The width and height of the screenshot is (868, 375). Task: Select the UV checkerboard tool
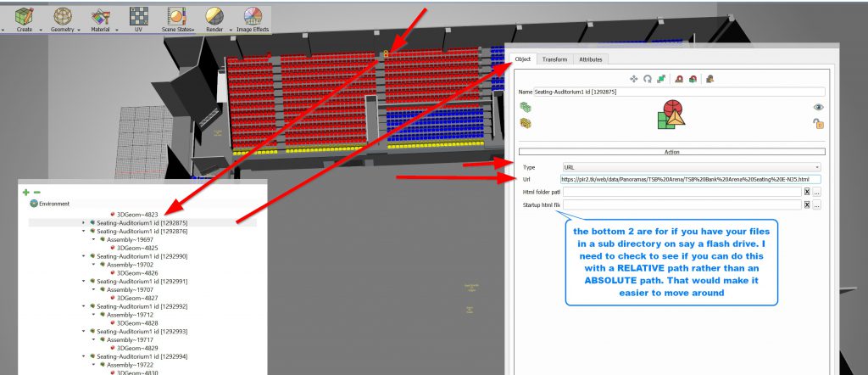point(136,16)
